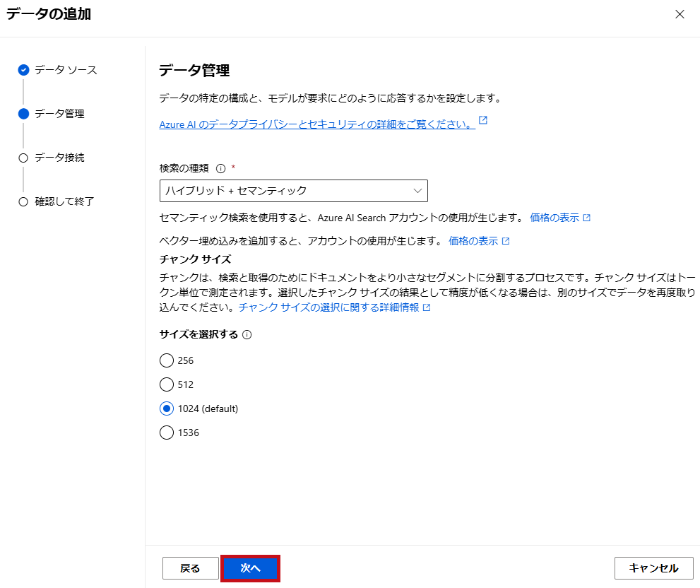The height and width of the screenshot is (588, 700).
Task: Click the データの追加 dialog title
Action: point(49,14)
